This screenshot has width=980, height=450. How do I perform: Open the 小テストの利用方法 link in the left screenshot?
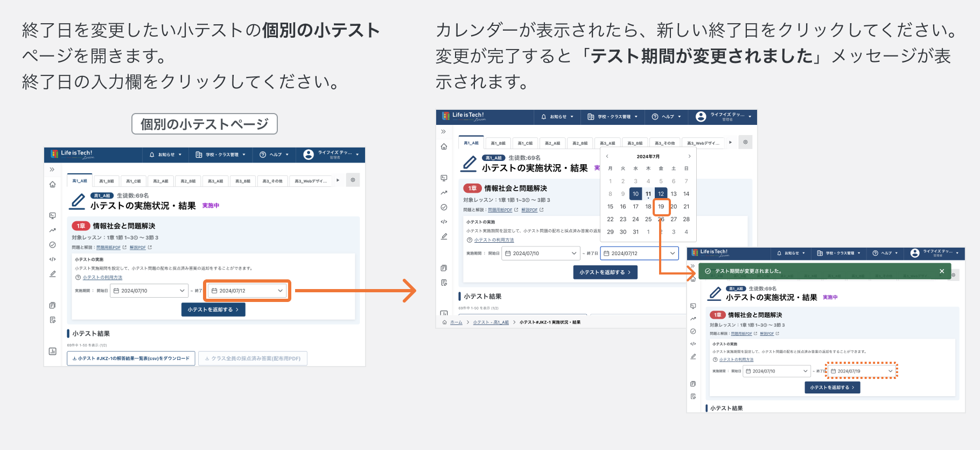coord(102,278)
